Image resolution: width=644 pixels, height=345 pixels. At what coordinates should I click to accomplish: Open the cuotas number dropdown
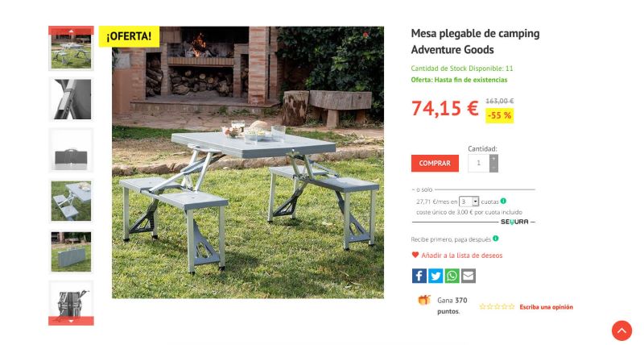click(469, 202)
